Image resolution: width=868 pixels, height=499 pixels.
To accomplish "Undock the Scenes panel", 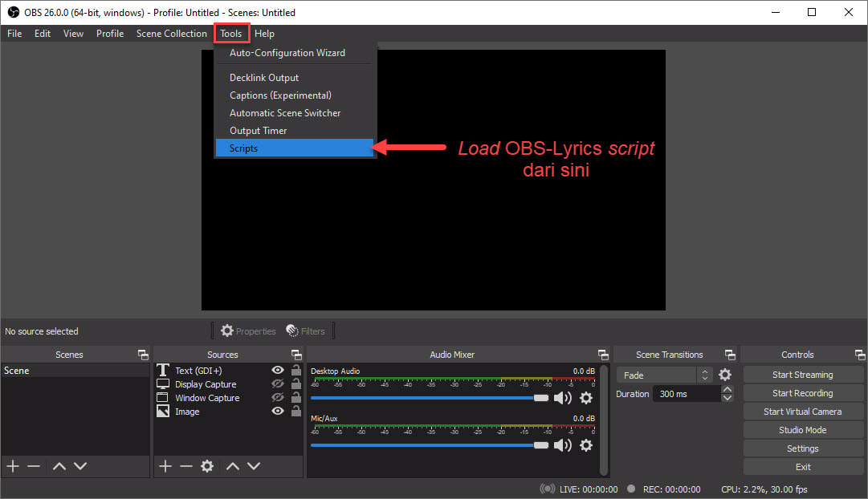I will pos(143,355).
